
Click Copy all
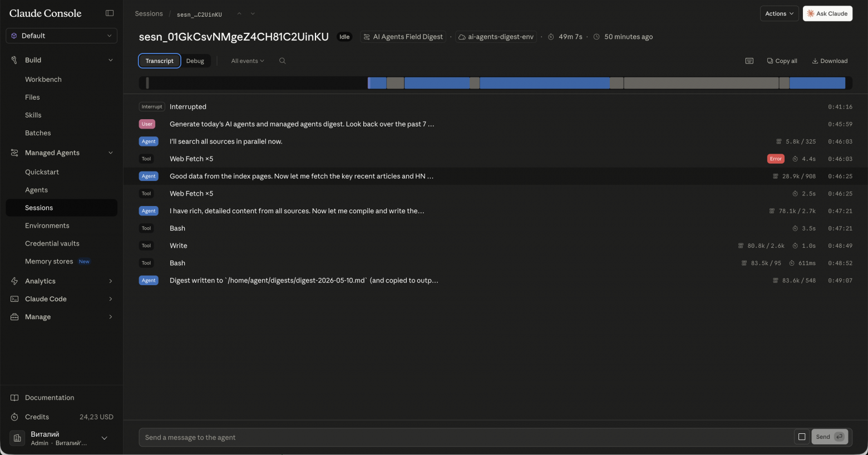(782, 61)
